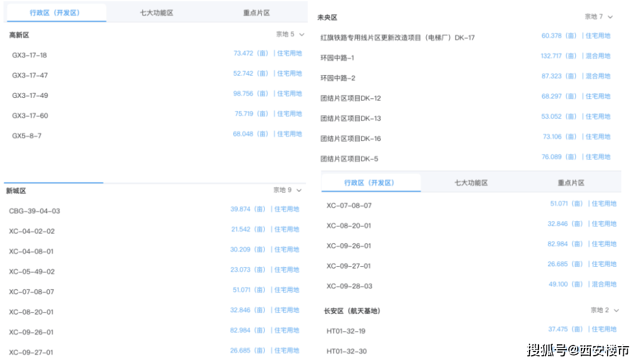
Task: Click area value 49.100（亩）
Action: click(x=565, y=284)
